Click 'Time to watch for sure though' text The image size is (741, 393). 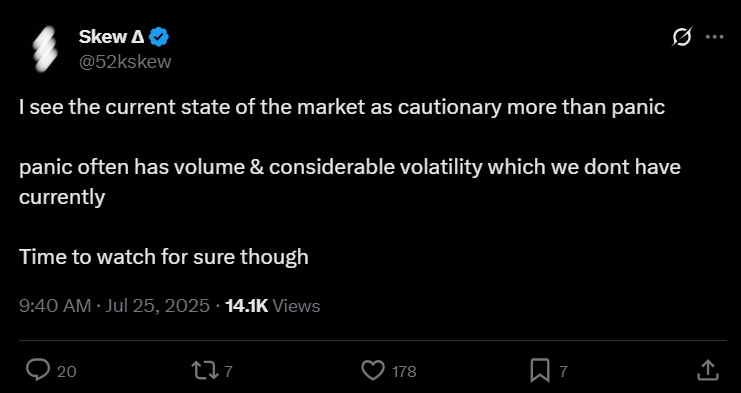164,257
